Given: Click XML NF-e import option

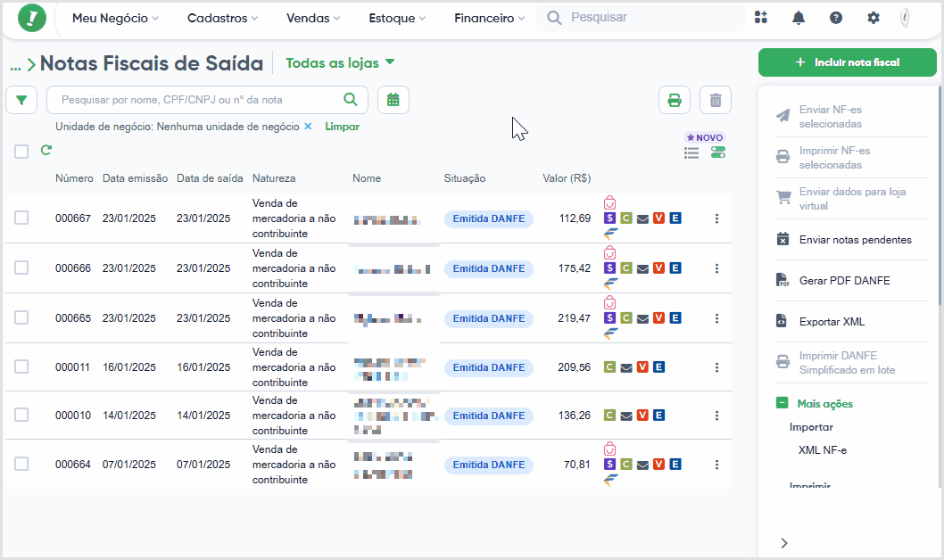Looking at the screenshot, I should [x=823, y=450].
